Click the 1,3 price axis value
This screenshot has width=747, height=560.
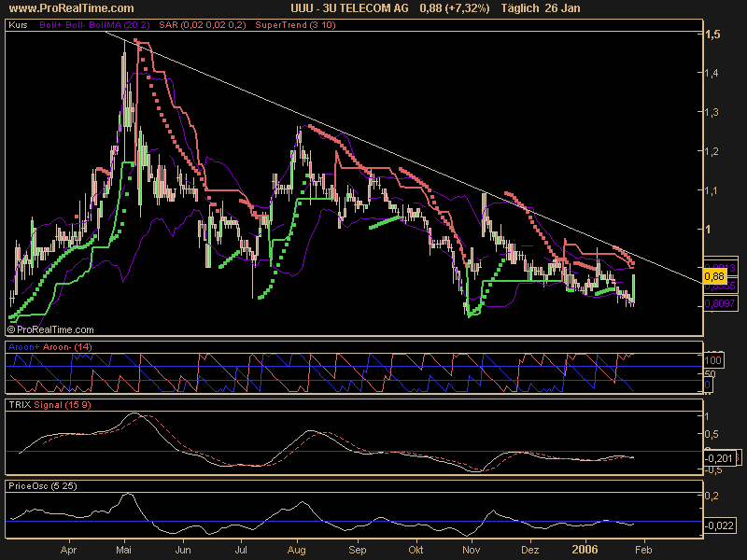click(x=713, y=112)
